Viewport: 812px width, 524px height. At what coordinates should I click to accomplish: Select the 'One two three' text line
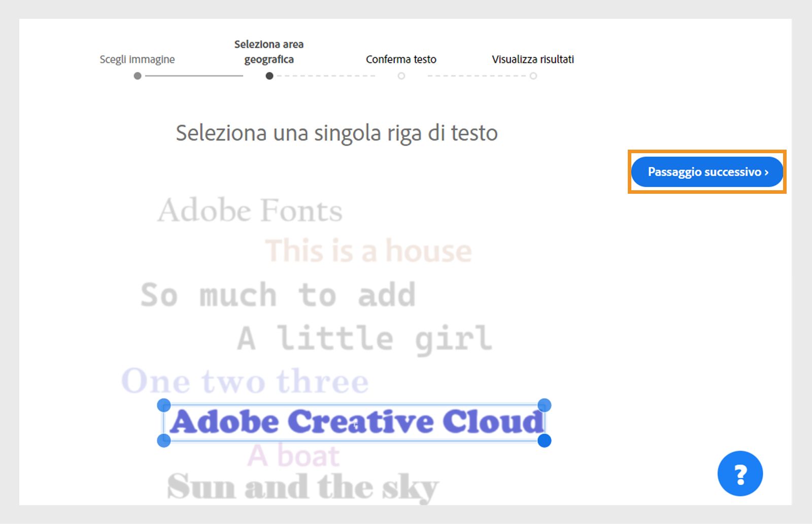tap(245, 381)
